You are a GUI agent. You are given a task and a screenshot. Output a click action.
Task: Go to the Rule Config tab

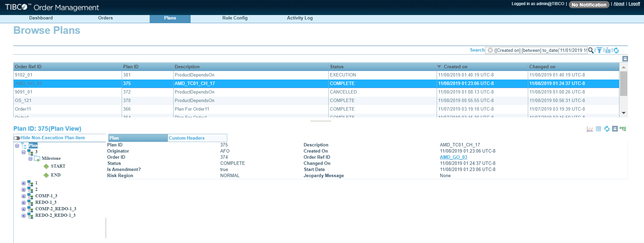tap(235, 18)
